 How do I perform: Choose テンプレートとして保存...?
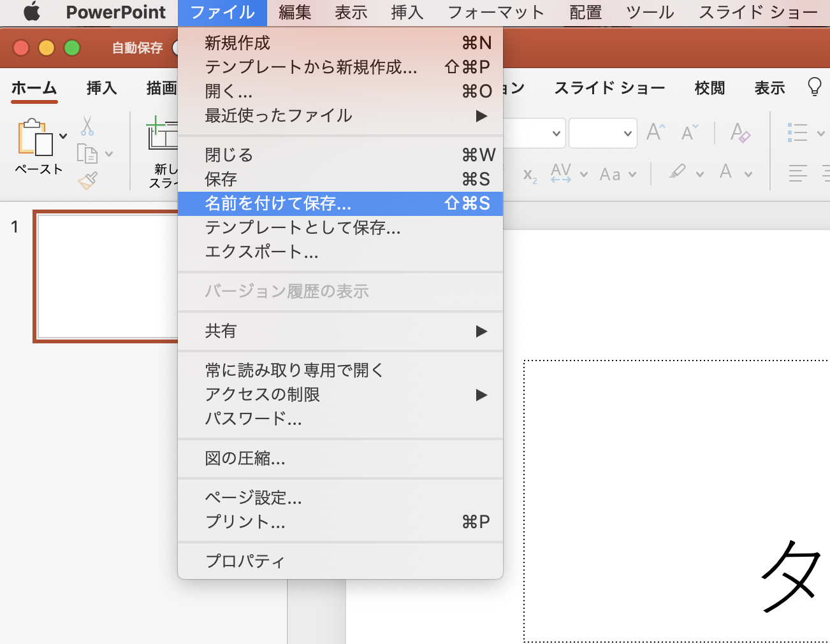(340, 227)
